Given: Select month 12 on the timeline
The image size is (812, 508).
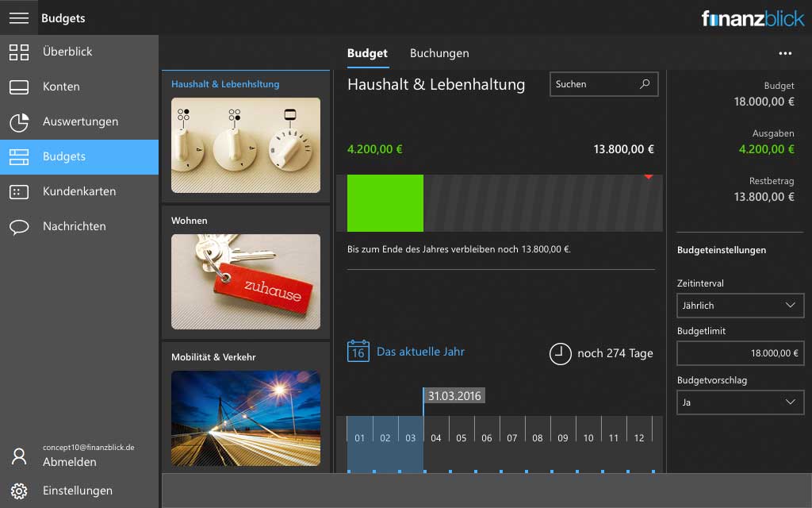Looking at the screenshot, I should click(638, 438).
